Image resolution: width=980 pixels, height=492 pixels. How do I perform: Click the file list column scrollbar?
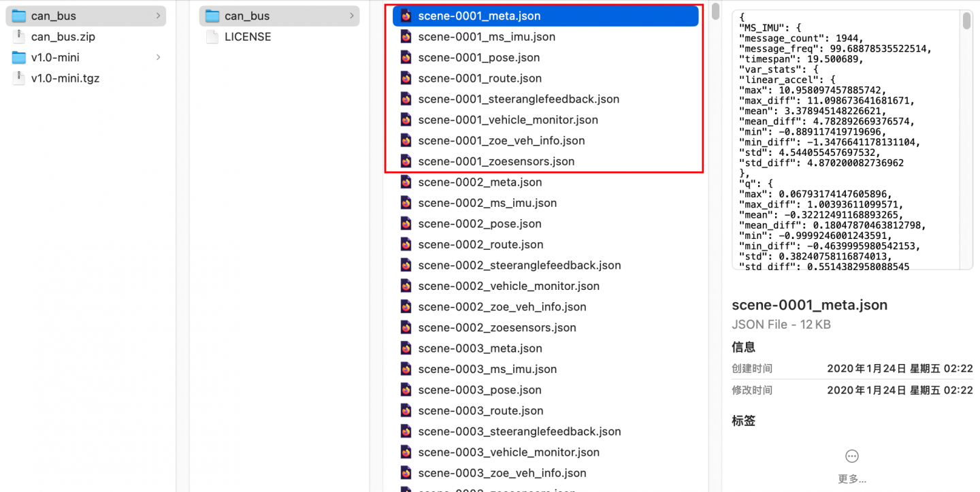(715, 12)
